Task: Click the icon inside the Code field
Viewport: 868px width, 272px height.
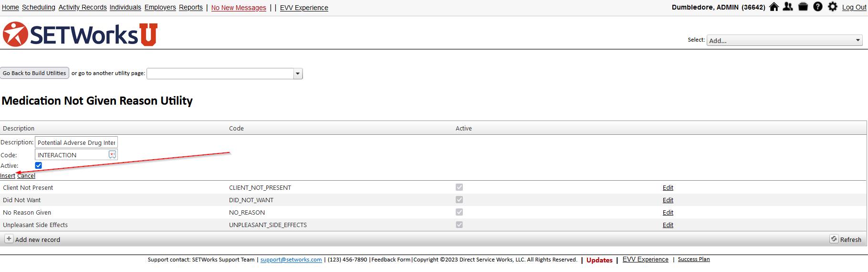Action: point(112,154)
